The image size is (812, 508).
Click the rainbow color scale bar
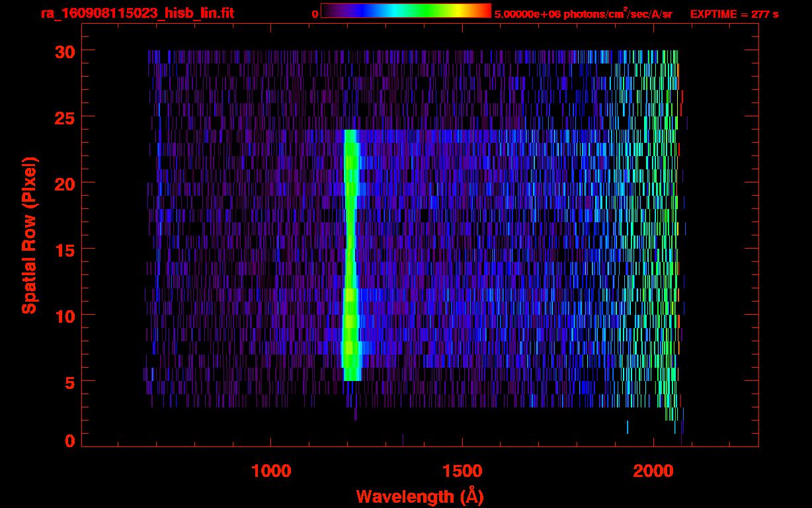[406, 11]
